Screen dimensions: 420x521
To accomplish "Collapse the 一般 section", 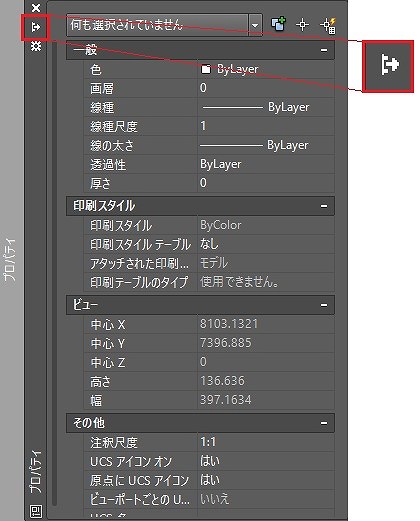I will [324, 50].
